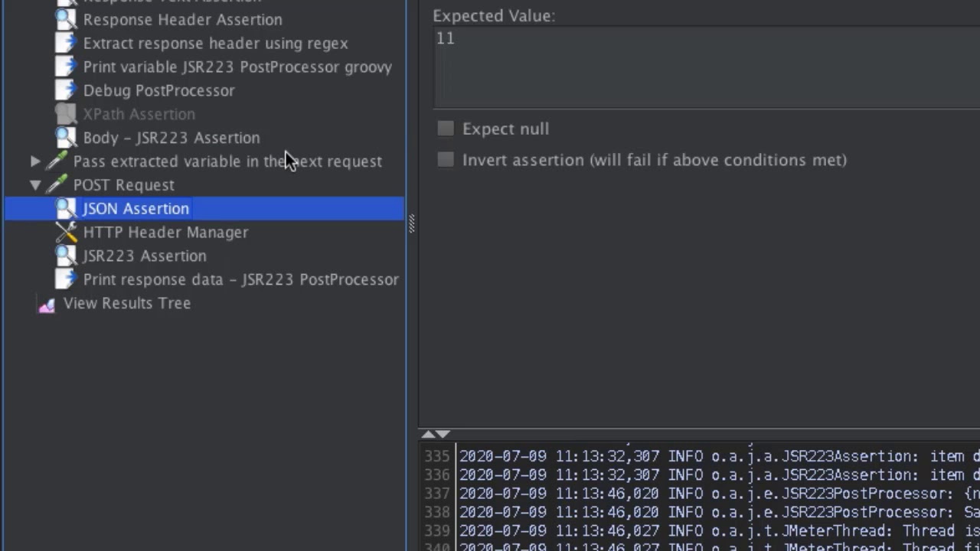
Task: Click the Response Header Assertion magnifier icon
Action: (66, 20)
